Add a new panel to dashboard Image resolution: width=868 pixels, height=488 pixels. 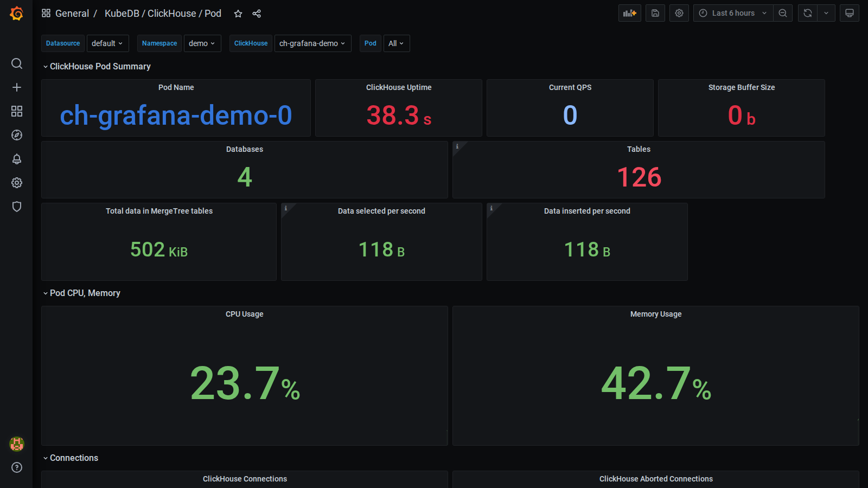(630, 13)
